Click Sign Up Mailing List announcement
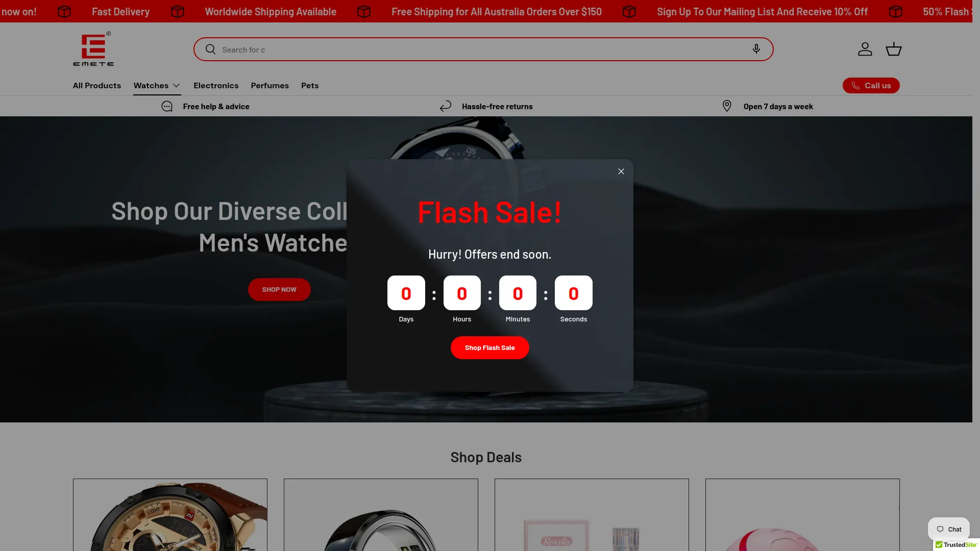 (x=762, y=11)
